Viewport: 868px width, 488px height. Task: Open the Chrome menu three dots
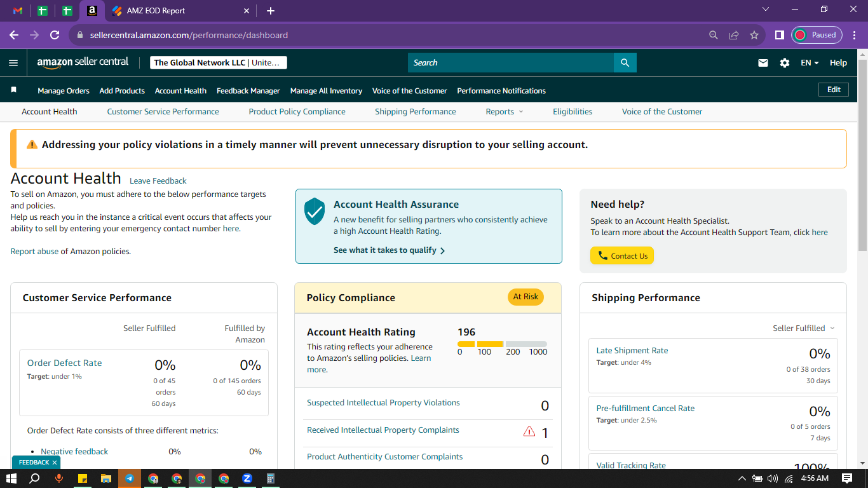[854, 35]
